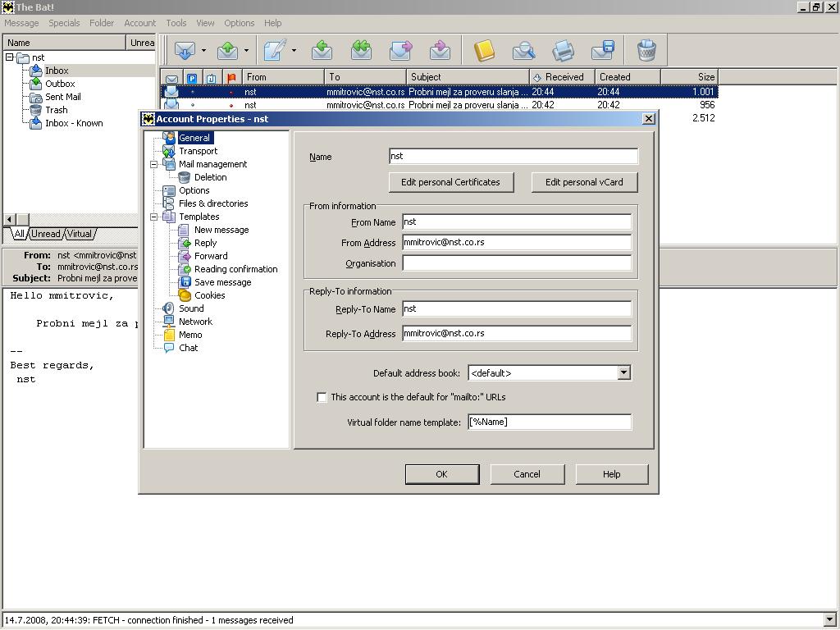840x630 pixels.
Task: Open the dropdown arrow next to get mail
Action: (203, 51)
